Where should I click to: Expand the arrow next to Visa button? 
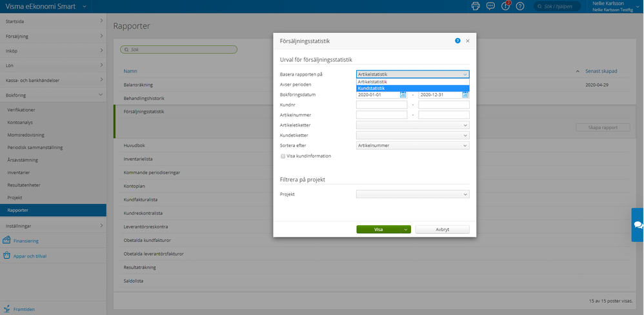coord(406,230)
